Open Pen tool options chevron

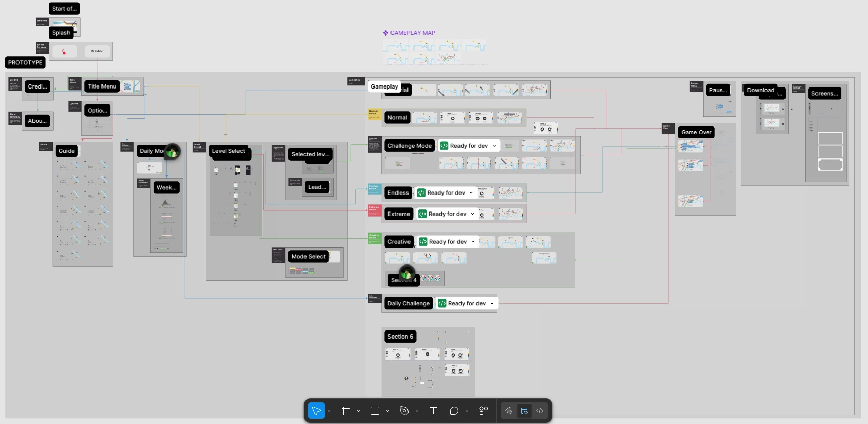click(417, 411)
